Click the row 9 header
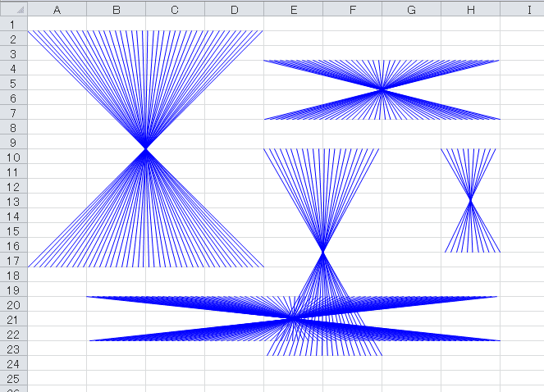The image size is (544, 392). click(13, 143)
